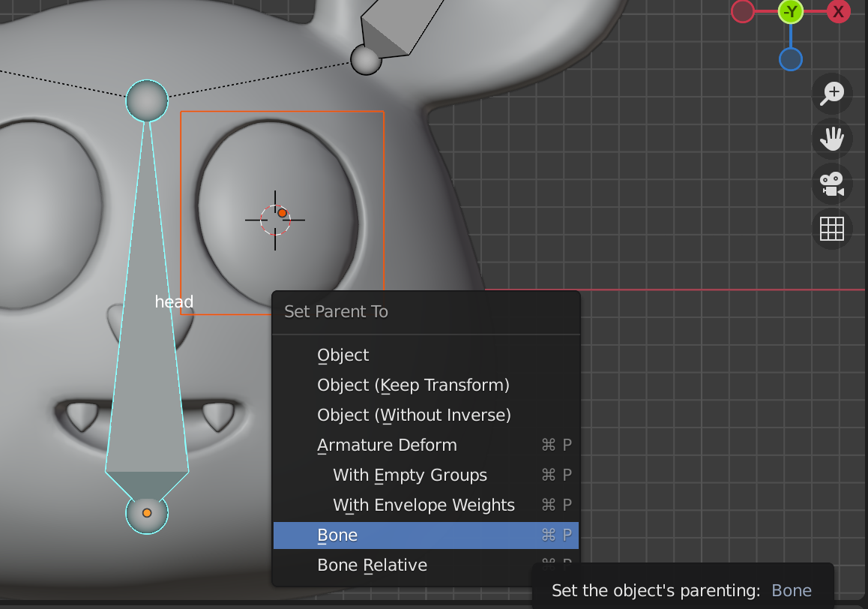
Task: Choose Object (Keep Transform) parenting
Action: pyautogui.click(x=413, y=385)
